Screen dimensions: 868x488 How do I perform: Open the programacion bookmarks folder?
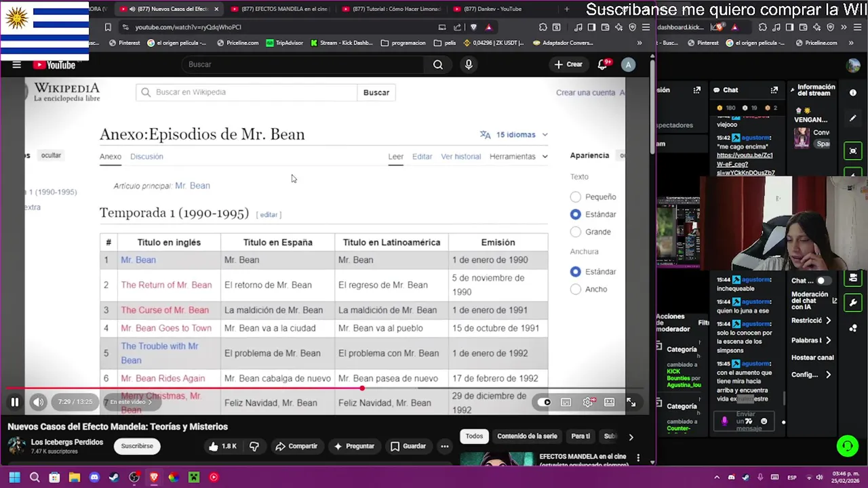pos(403,43)
